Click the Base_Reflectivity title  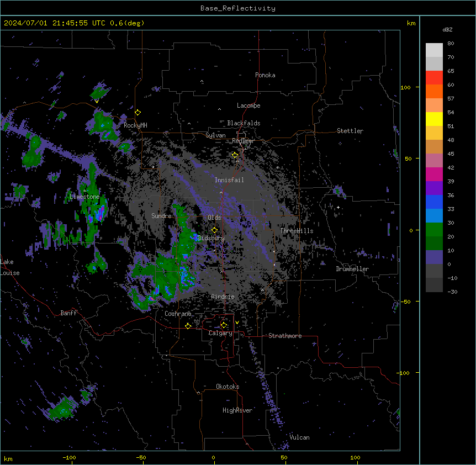click(x=238, y=8)
